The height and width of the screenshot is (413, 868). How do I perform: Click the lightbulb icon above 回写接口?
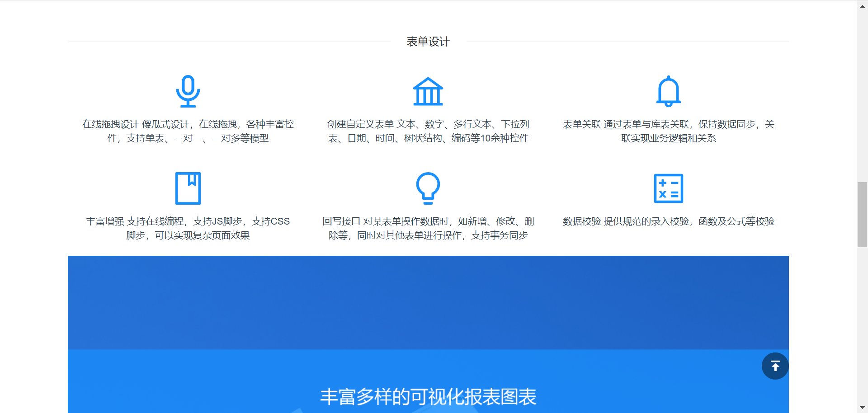point(428,188)
